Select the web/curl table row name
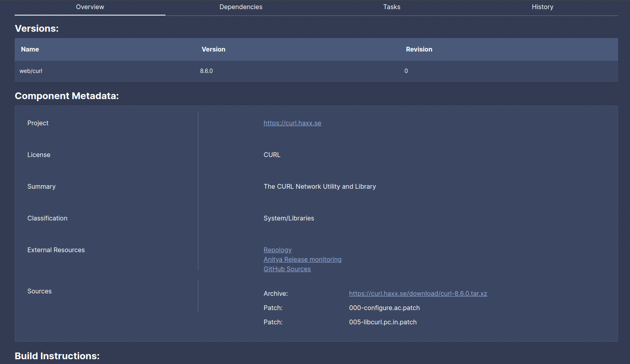Viewport: 630px width, 364px height. click(x=31, y=71)
